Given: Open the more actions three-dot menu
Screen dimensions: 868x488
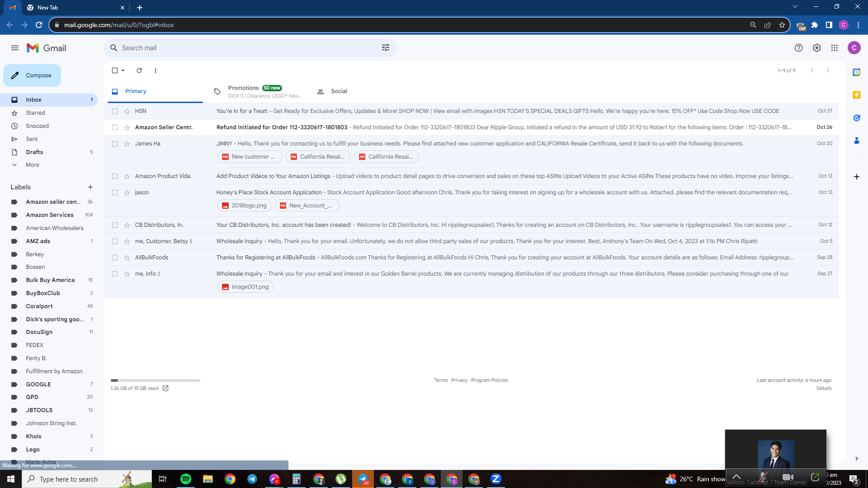Looking at the screenshot, I should click(x=156, y=70).
